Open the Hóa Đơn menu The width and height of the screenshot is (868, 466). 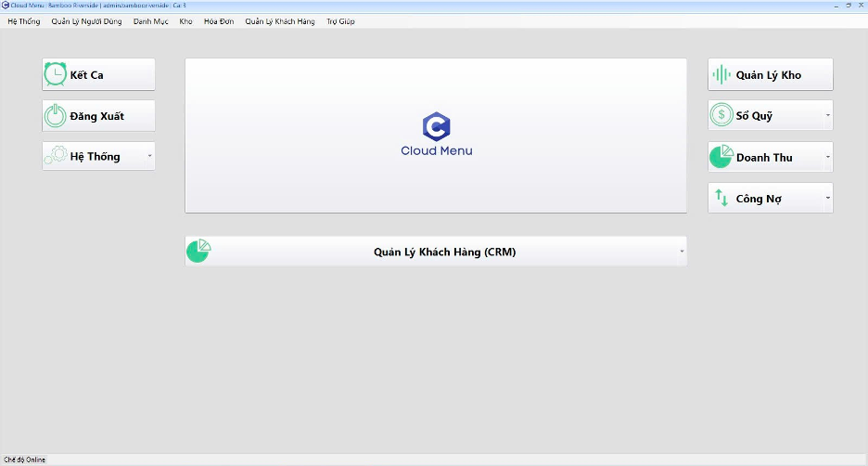(x=219, y=21)
